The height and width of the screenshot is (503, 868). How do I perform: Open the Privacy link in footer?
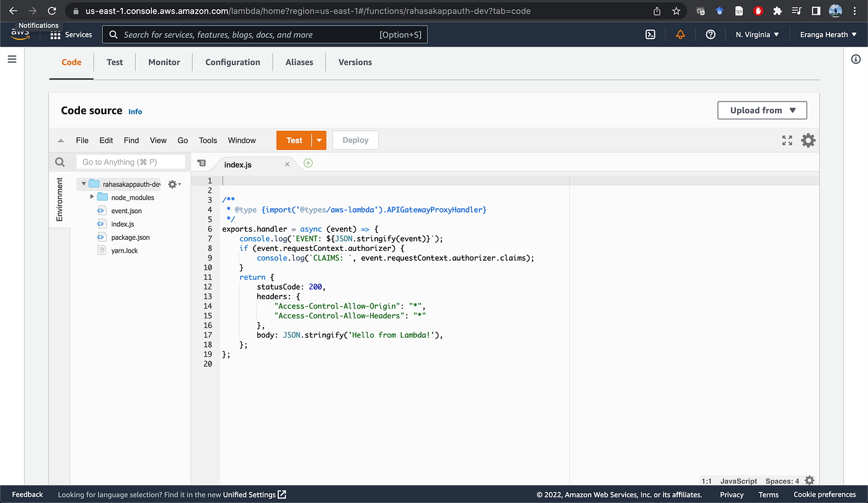[732, 494]
